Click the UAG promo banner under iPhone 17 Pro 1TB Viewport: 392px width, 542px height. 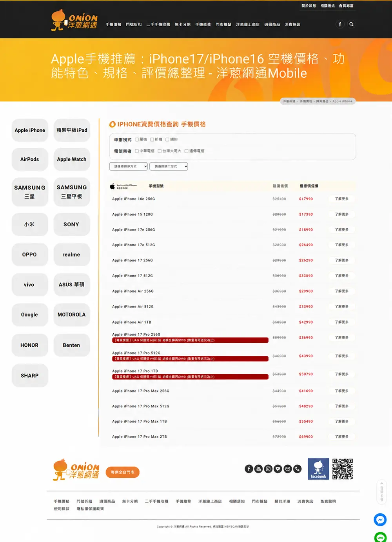(190, 376)
